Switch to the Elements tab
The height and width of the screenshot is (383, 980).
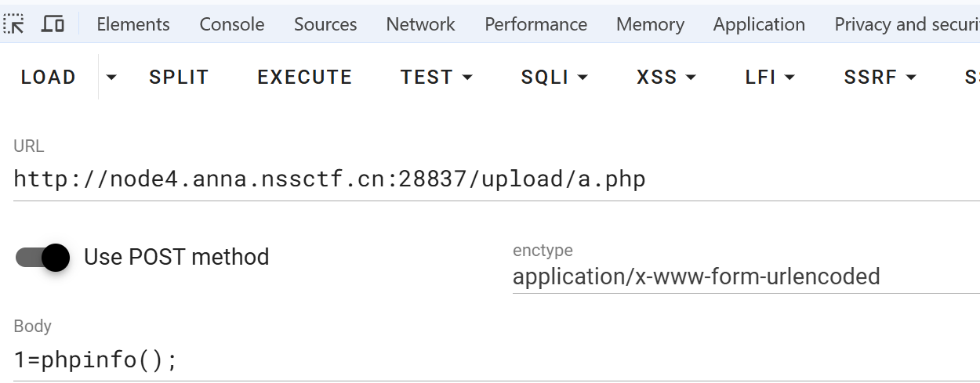[x=133, y=24]
